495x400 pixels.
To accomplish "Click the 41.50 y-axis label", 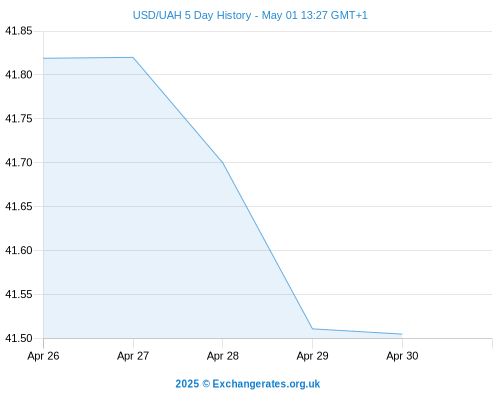I will click(19, 338).
